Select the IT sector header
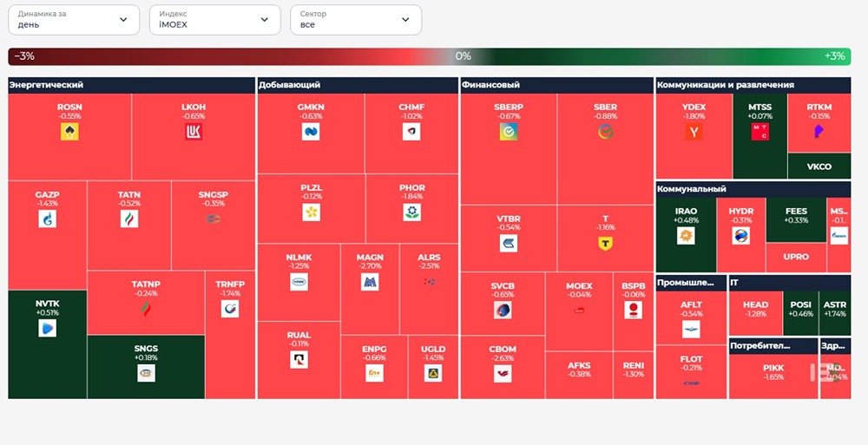Image resolution: width=868 pixels, height=445 pixels. (x=790, y=283)
